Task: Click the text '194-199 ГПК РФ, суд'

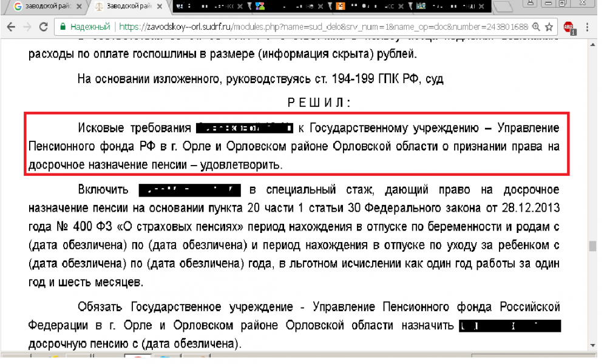Action: (x=387, y=79)
